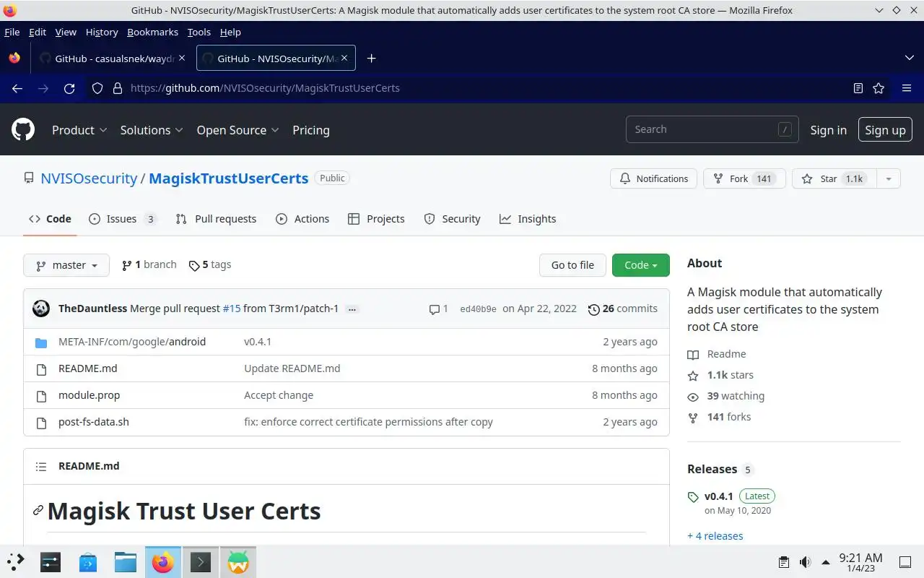
Task: Open the Bookmarks menu
Action: (x=152, y=32)
